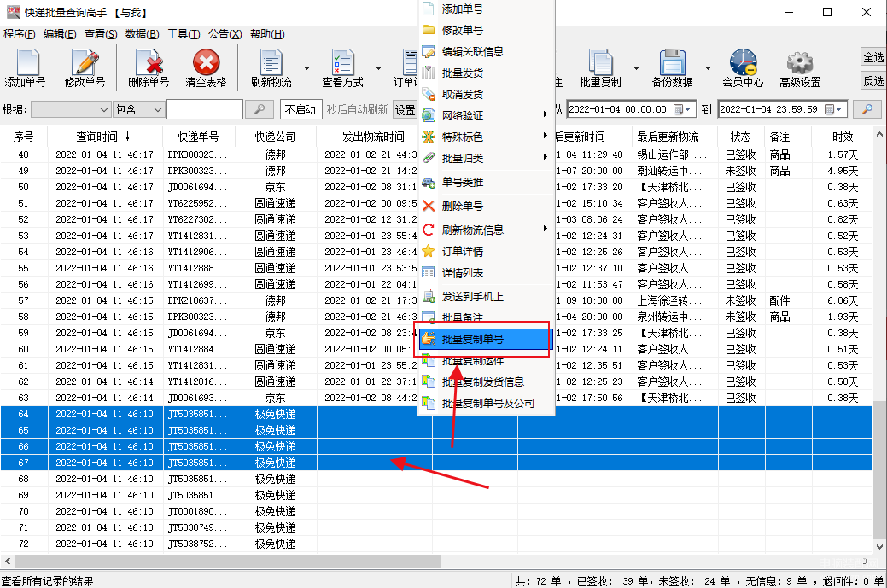Open the 刷新物流 dropdown arrow
887x588 pixels.
pos(306,68)
